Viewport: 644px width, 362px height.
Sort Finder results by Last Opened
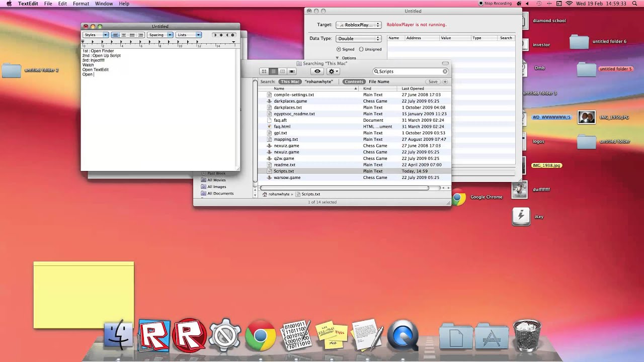424,88
